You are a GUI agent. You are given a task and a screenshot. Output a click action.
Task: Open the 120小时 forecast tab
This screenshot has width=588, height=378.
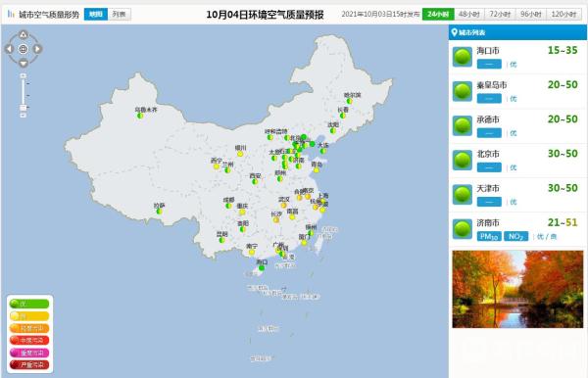pyautogui.click(x=563, y=15)
